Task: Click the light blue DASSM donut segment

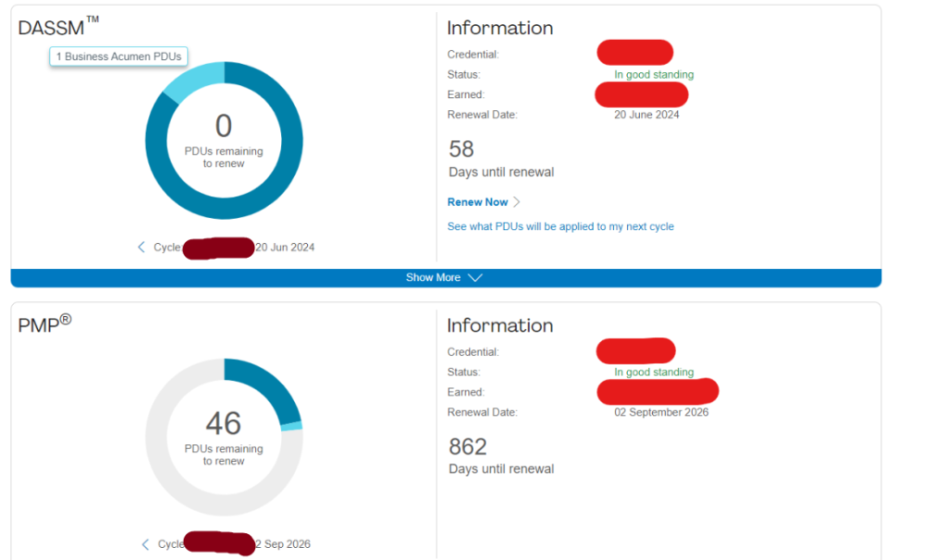Action: [194, 79]
